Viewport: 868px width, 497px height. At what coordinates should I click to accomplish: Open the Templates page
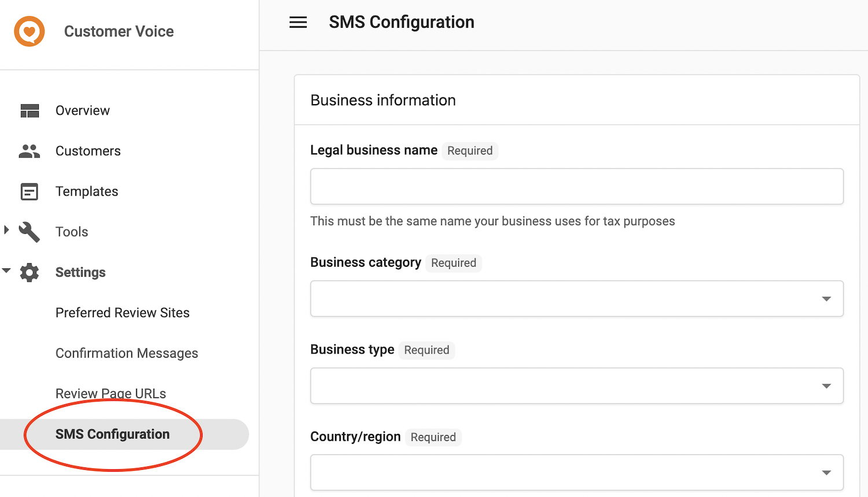[87, 192]
